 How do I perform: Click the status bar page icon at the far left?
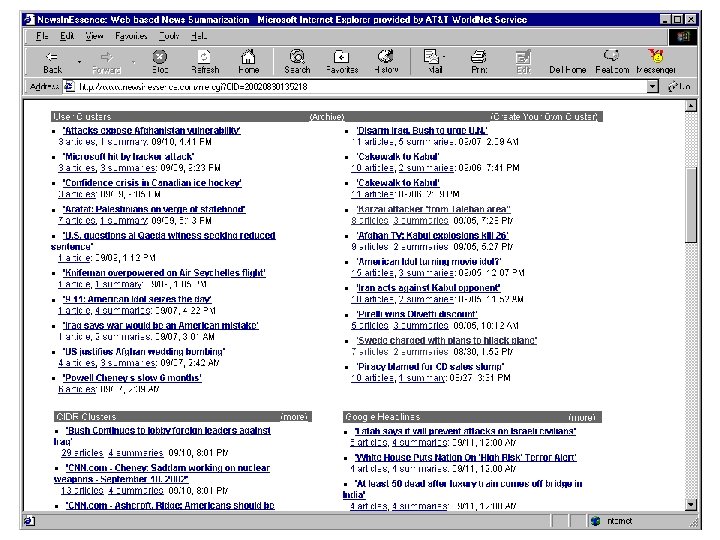[x=29, y=521]
